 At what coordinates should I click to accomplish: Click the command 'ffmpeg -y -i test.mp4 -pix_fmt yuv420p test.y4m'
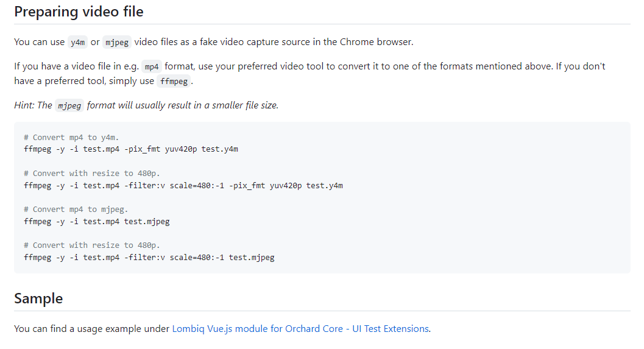131,149
